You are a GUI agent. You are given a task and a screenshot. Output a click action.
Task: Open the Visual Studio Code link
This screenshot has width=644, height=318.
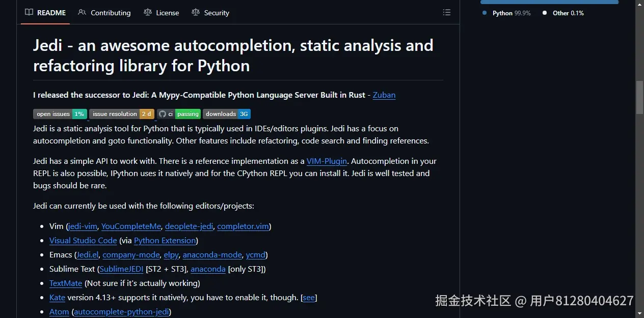(x=83, y=241)
